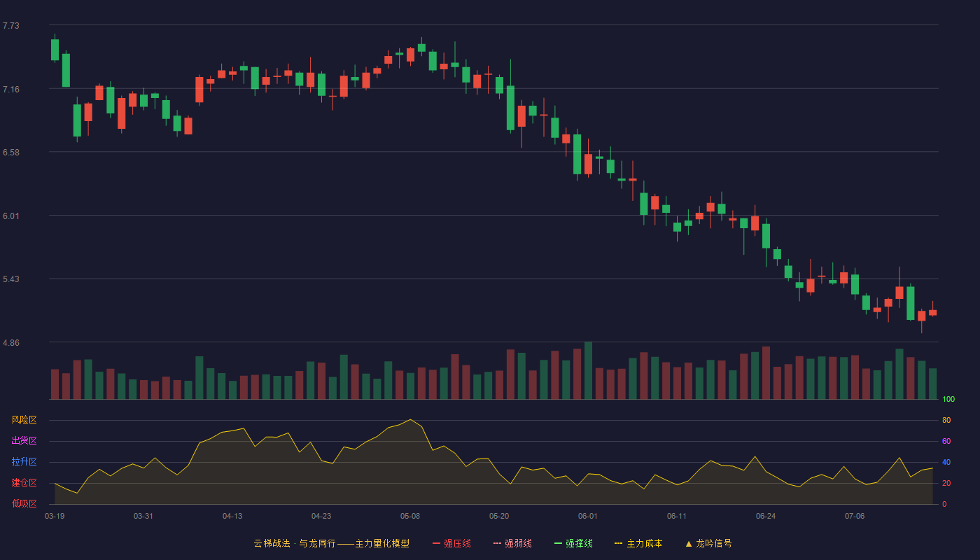Click the 6.58 price axis label
The height and width of the screenshot is (560, 980).
click(x=11, y=153)
